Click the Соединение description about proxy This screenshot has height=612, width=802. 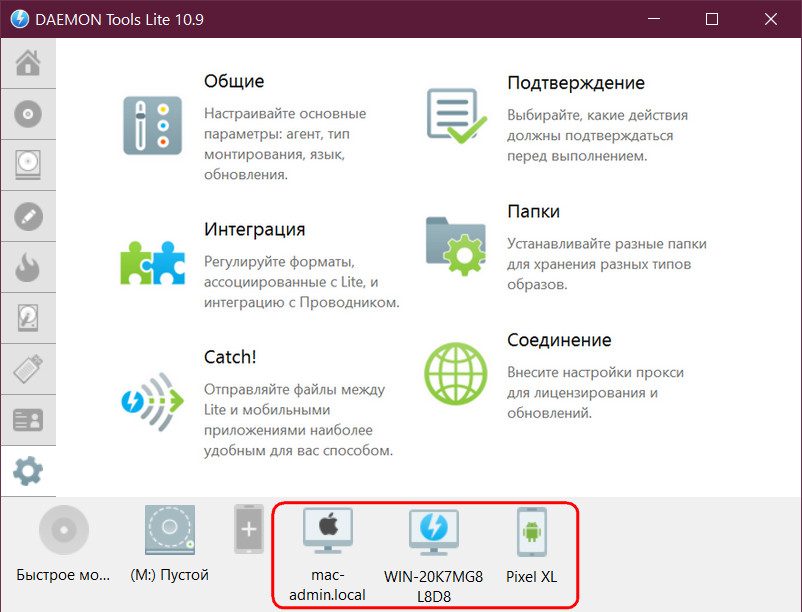[595, 393]
